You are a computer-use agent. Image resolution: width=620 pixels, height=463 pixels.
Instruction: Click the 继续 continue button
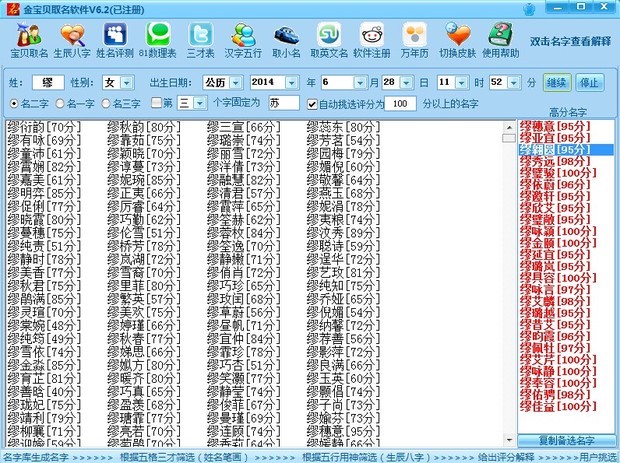pos(557,82)
